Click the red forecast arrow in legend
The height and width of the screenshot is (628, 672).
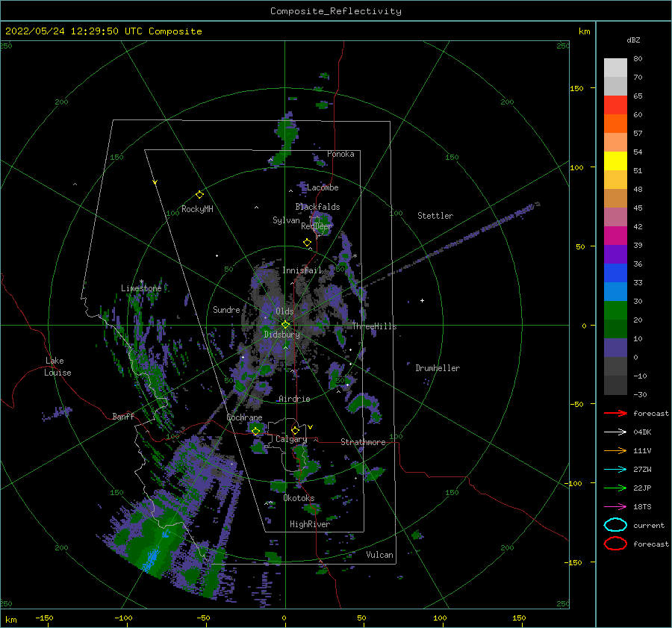click(615, 413)
